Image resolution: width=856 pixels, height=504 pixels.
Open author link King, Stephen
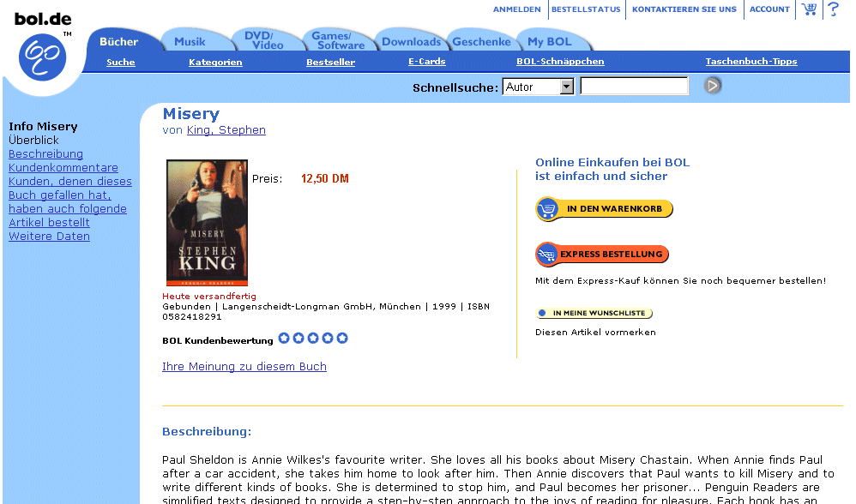(x=226, y=129)
